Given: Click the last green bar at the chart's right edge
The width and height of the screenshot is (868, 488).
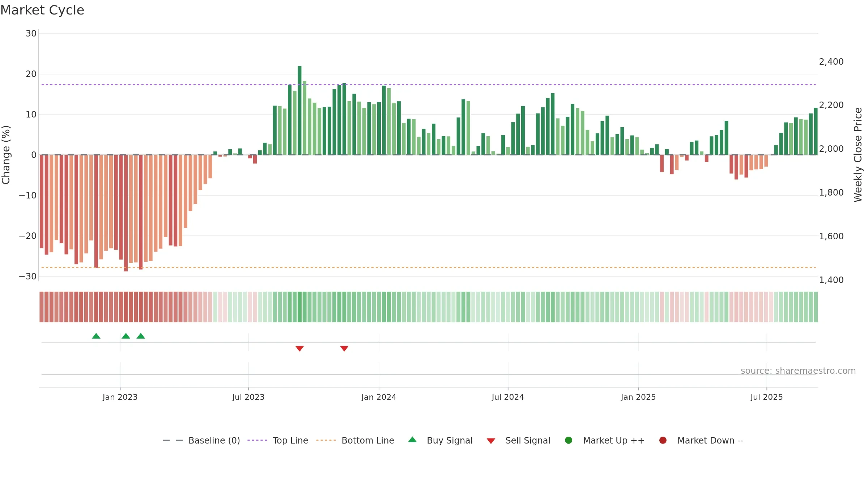Looking at the screenshot, I should 816,131.
